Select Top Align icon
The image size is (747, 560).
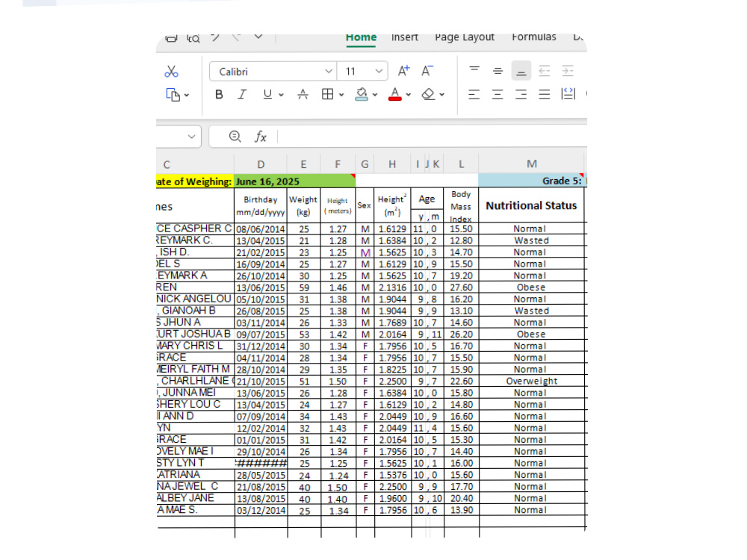[x=474, y=70]
